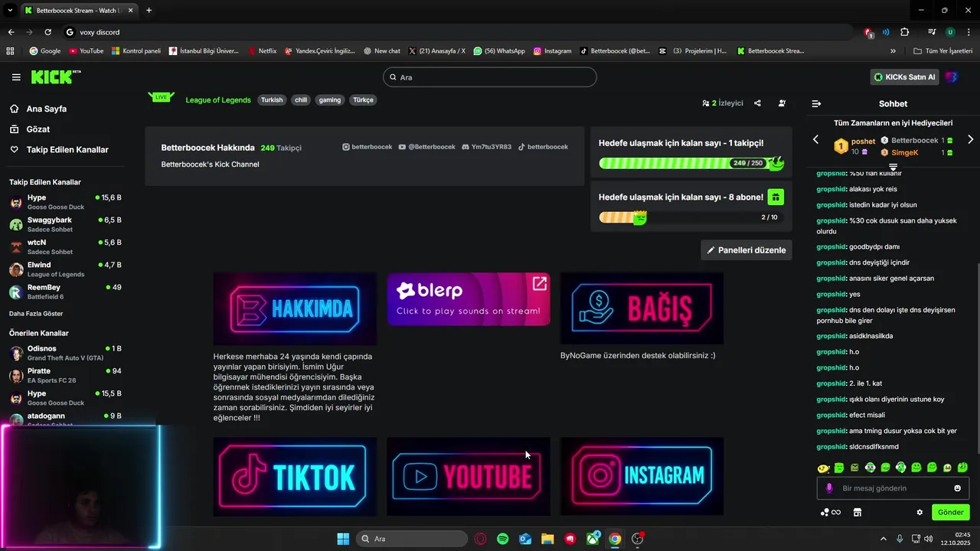Open Takip Edilen Kanallar in sidebar
The height and width of the screenshot is (551, 980).
[59, 150]
